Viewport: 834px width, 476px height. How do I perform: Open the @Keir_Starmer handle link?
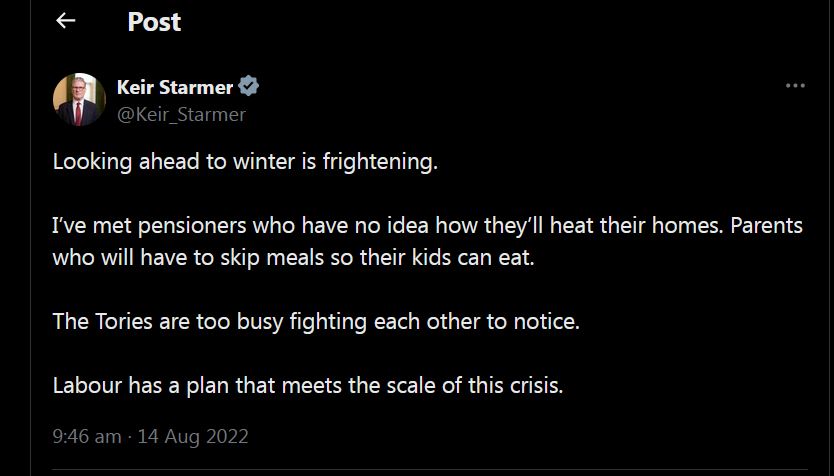(x=181, y=114)
